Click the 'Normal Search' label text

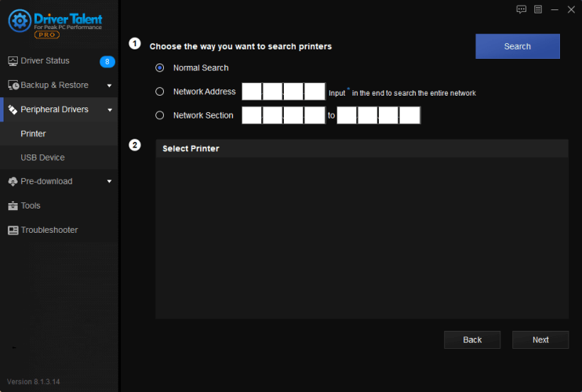[x=201, y=68]
